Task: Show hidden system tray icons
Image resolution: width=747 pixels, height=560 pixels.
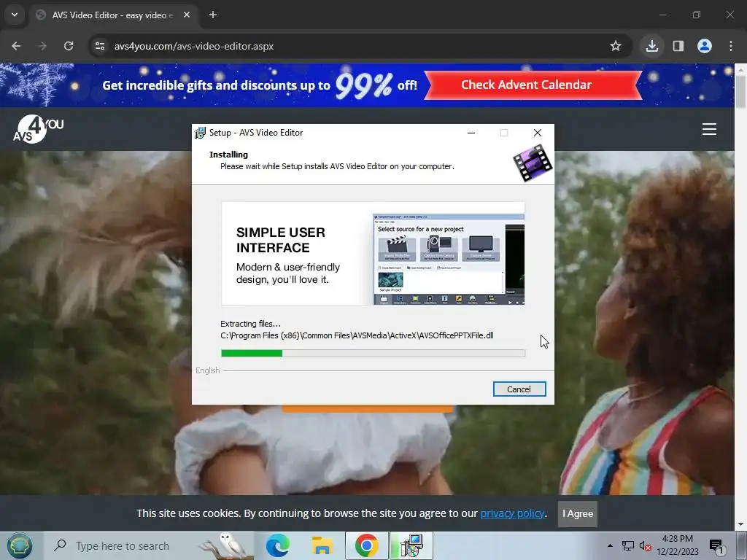Action: point(610,545)
